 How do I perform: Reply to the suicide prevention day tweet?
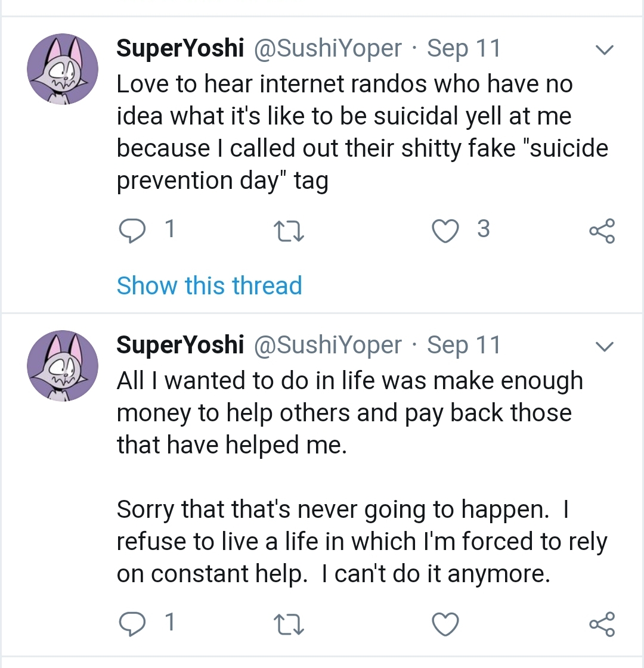(x=132, y=231)
